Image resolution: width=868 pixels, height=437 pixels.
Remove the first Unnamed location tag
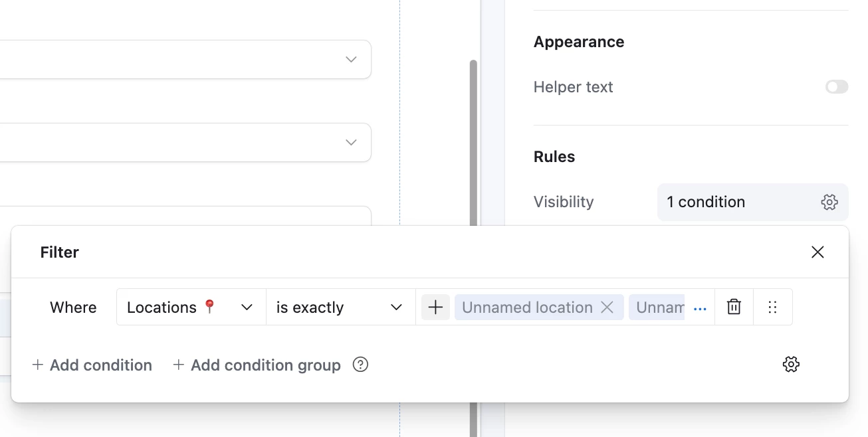click(x=607, y=307)
